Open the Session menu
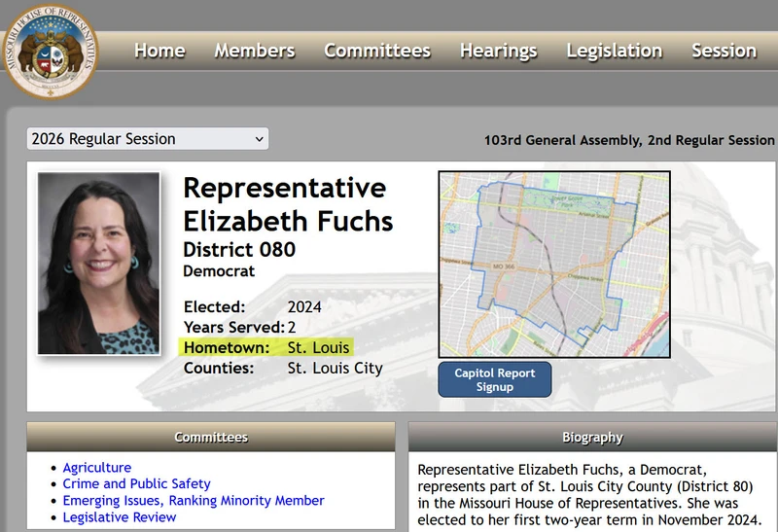 coord(724,51)
